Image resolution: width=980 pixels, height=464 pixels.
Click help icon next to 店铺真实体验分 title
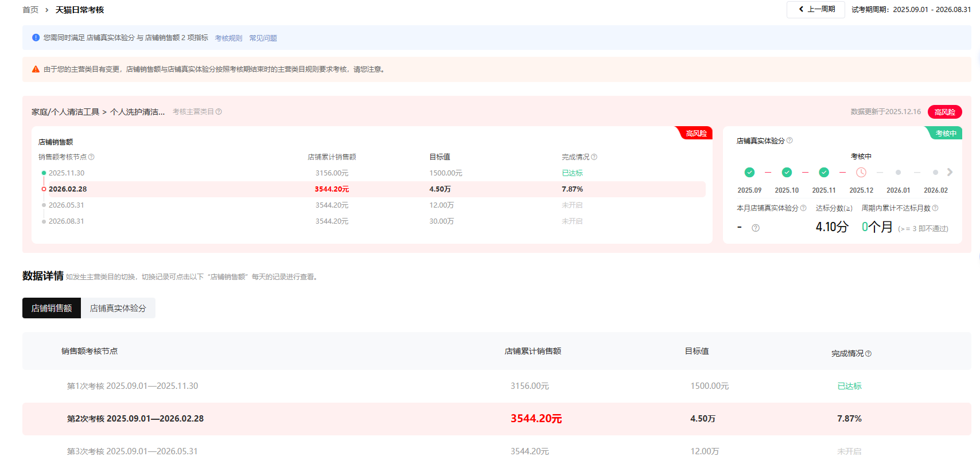pos(790,141)
